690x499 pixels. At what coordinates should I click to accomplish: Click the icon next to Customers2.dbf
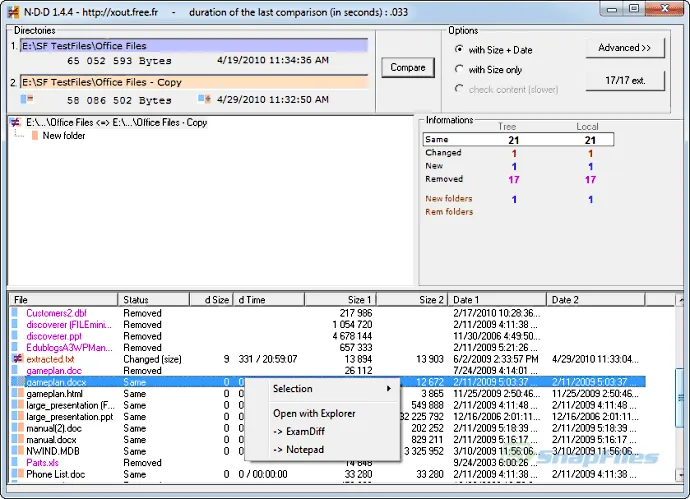click(15, 313)
